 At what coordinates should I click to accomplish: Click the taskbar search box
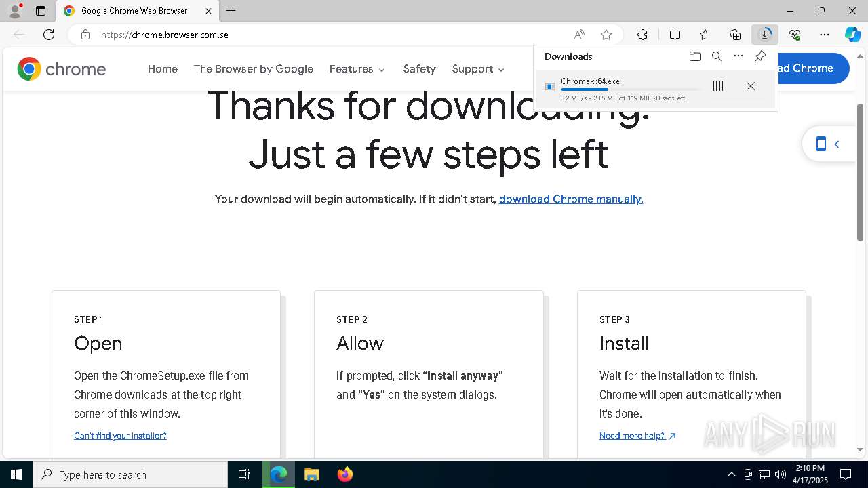point(130,474)
